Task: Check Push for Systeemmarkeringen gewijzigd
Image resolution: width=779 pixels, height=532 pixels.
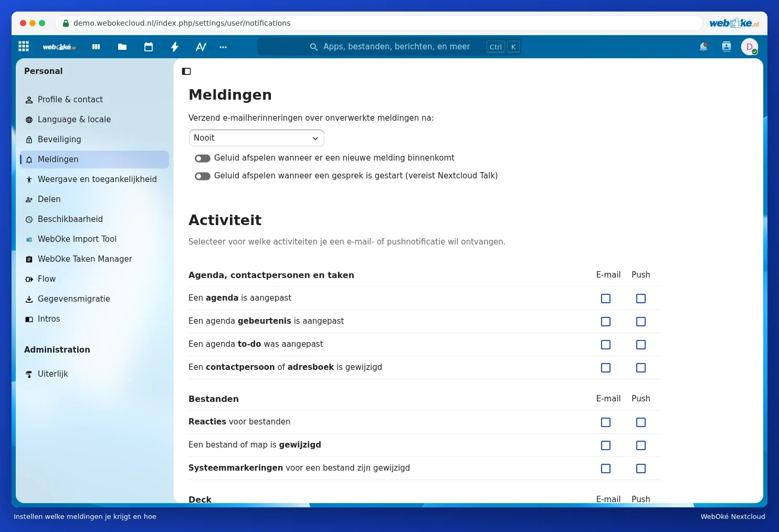Action: click(641, 469)
